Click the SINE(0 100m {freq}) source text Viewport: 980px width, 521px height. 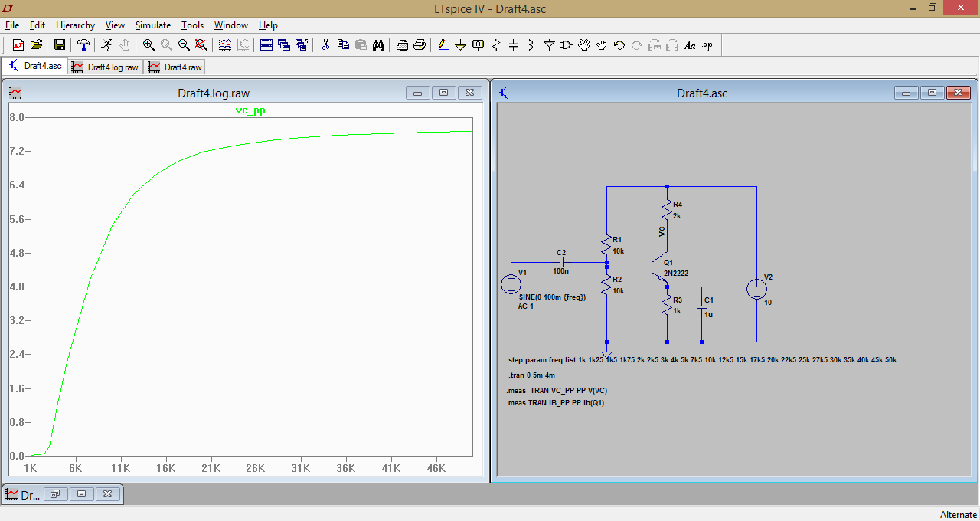pyautogui.click(x=552, y=297)
